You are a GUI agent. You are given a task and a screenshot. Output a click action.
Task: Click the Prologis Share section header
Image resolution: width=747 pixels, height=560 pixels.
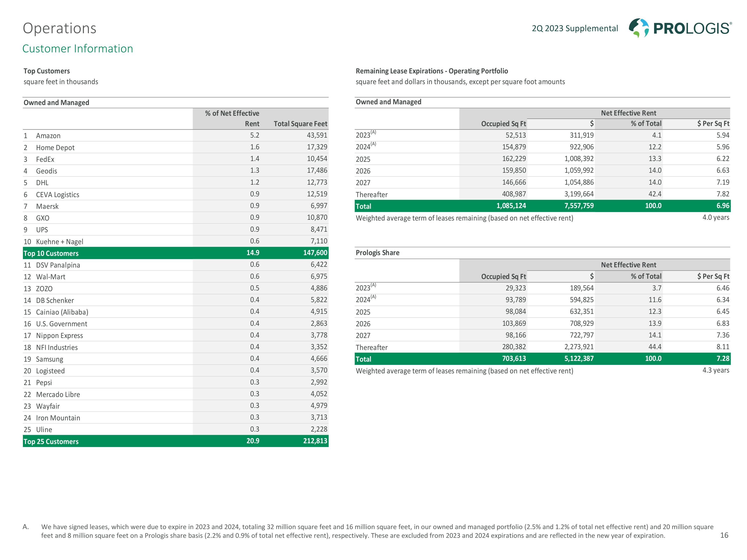pyautogui.click(x=377, y=252)
